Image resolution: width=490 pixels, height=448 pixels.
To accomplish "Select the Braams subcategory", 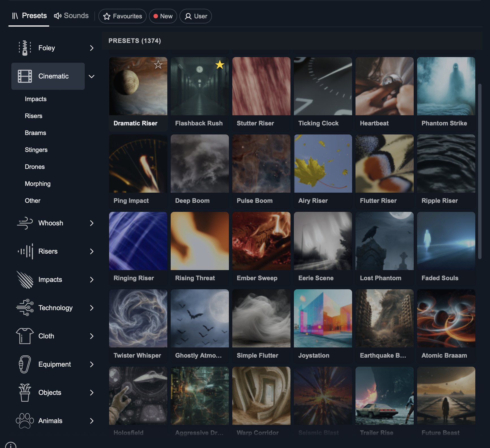I will pos(35,133).
